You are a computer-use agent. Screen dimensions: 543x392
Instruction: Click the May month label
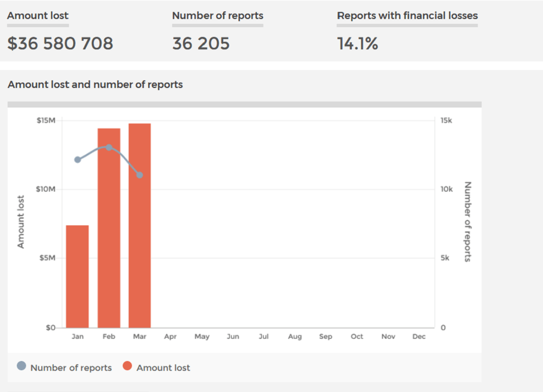[202, 337]
